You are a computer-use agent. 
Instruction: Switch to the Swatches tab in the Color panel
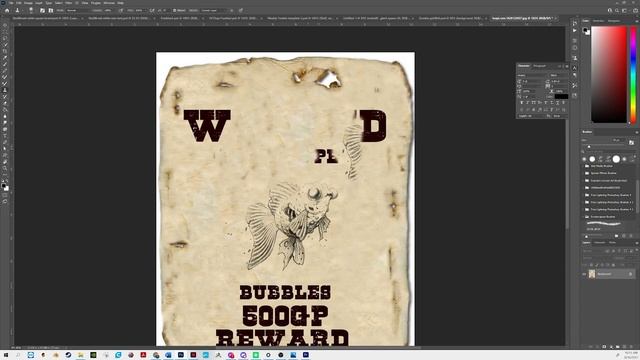click(x=598, y=21)
